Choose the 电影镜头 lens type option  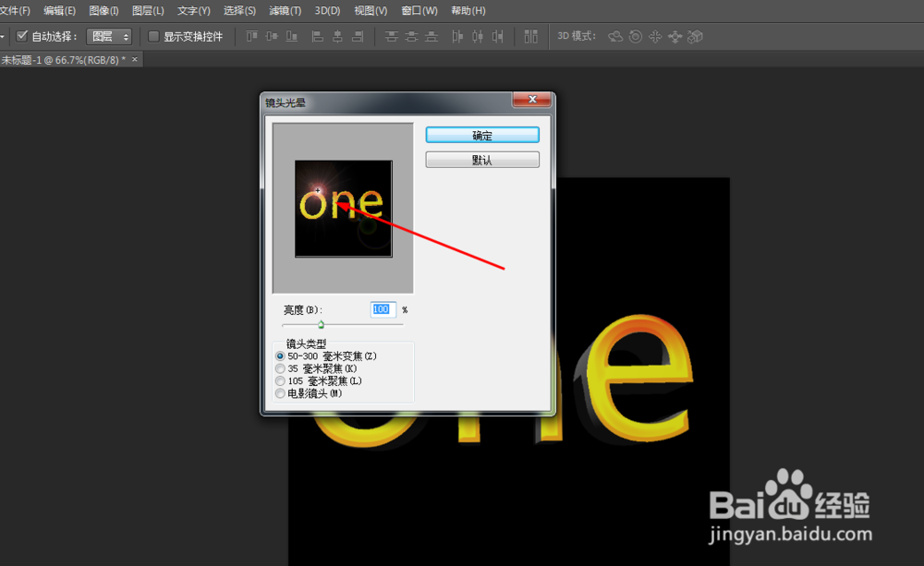[280, 392]
